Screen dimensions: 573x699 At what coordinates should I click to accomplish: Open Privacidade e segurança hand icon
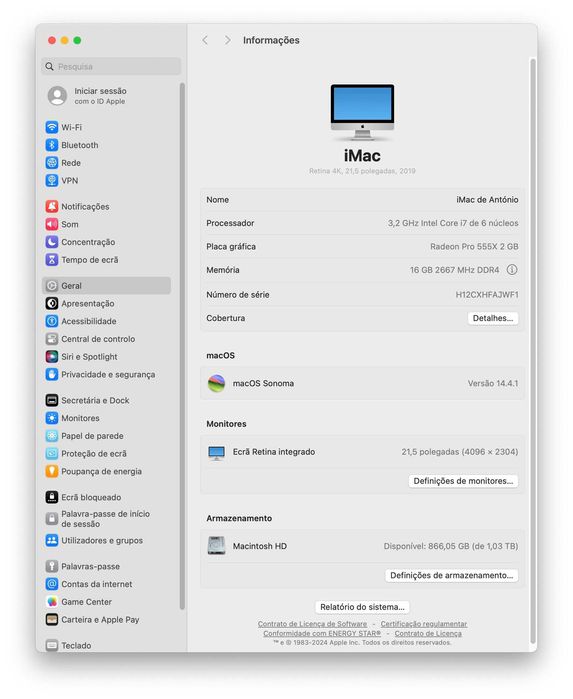click(x=52, y=374)
